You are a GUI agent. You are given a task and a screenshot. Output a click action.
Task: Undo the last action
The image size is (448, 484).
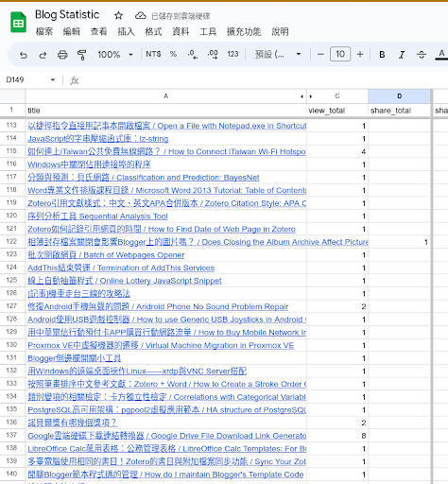point(24,55)
